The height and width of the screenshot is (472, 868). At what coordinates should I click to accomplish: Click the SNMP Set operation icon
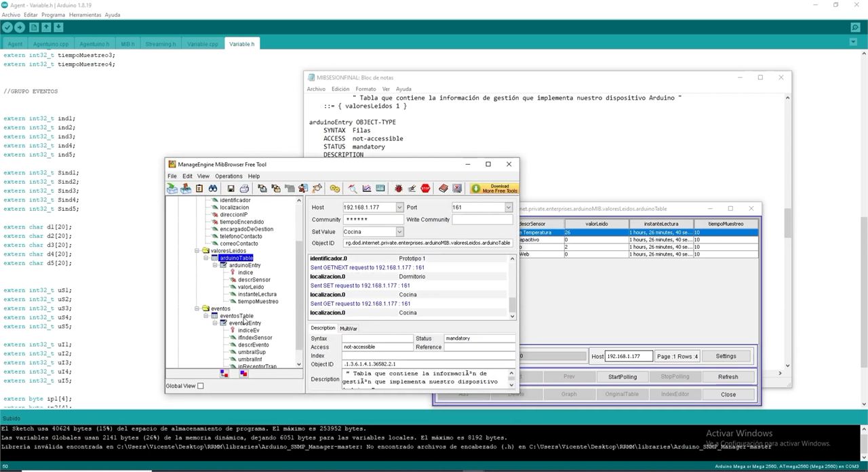(x=302, y=189)
